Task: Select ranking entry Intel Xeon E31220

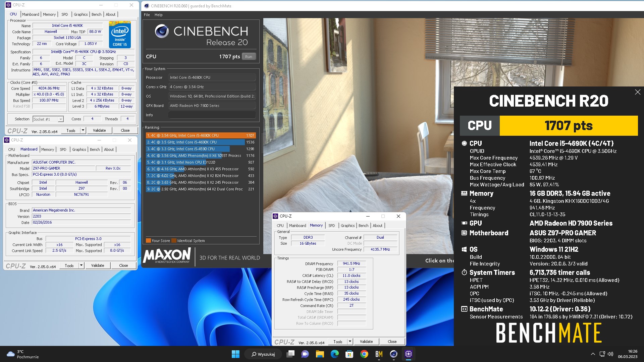Action: (x=201, y=162)
